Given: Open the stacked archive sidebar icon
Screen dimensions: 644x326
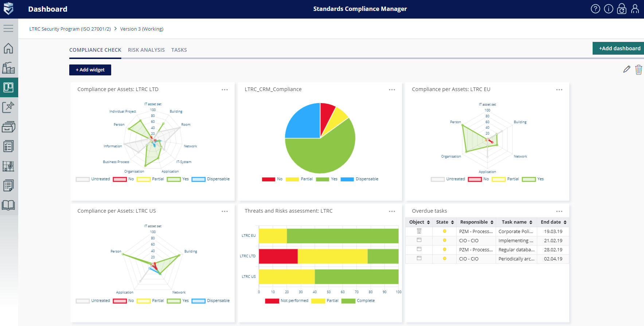Looking at the screenshot, I should [x=8, y=127].
